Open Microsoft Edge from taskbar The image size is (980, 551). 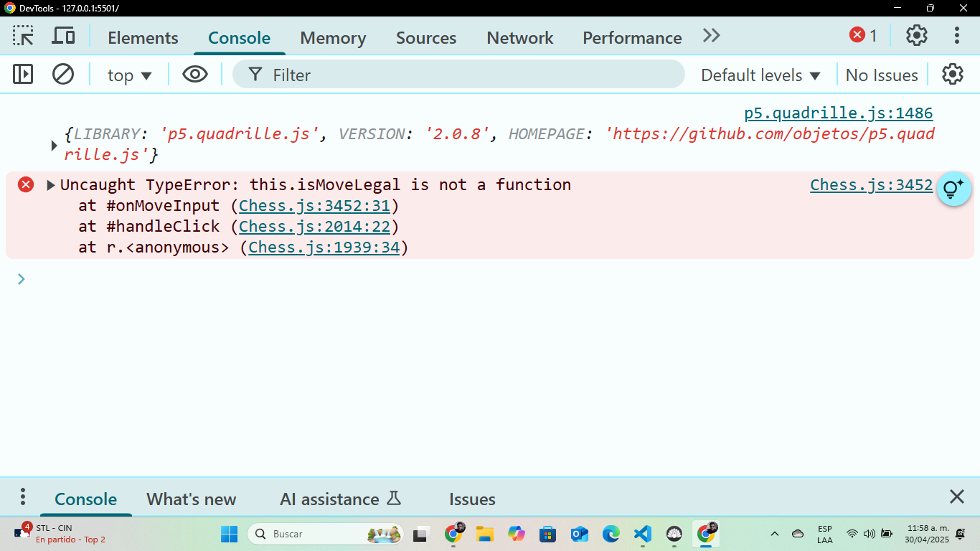pos(611,534)
